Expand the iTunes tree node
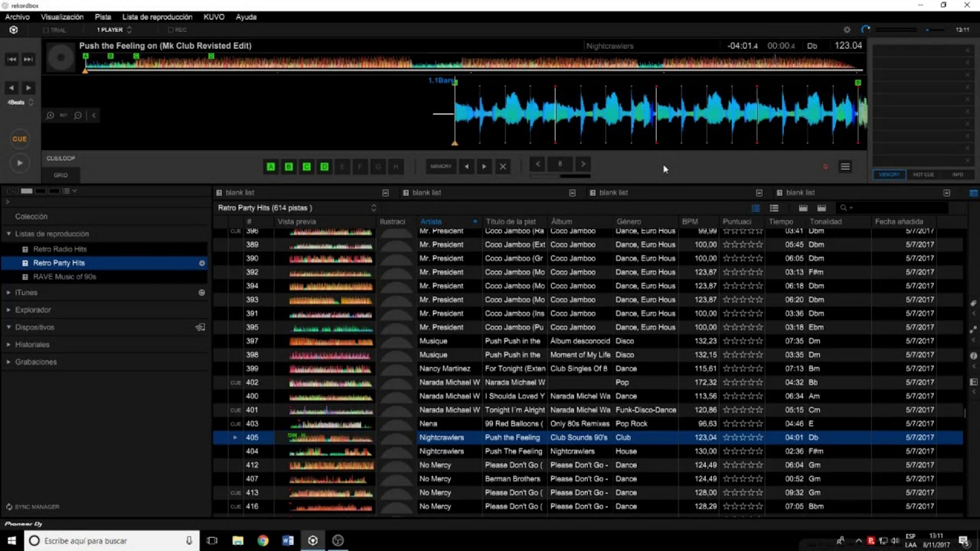 pos(8,293)
